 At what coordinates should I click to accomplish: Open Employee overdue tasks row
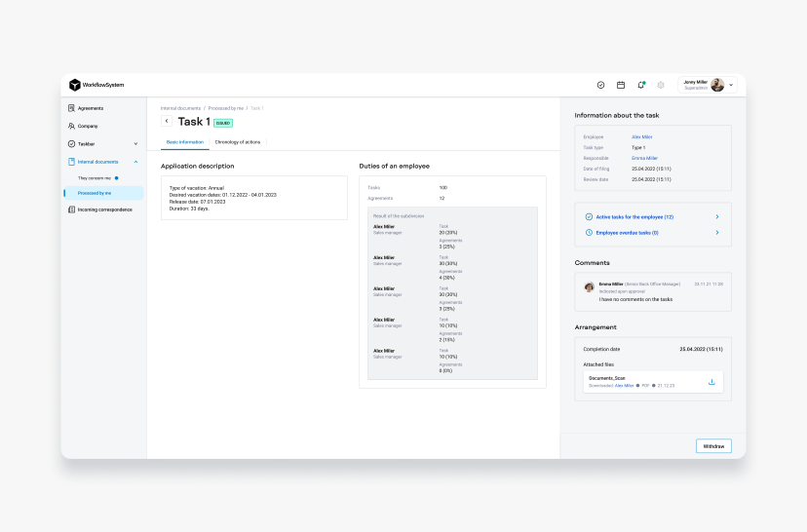(653, 233)
